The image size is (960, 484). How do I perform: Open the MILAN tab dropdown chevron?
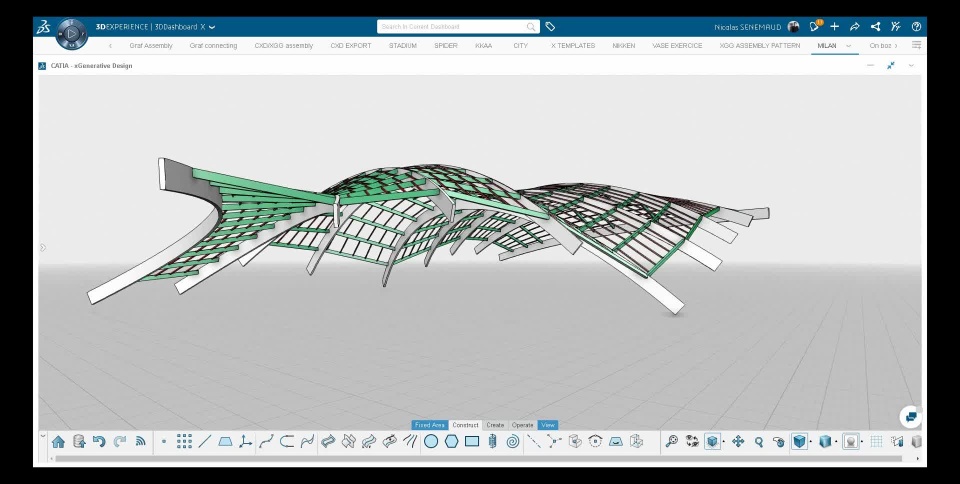(849, 46)
